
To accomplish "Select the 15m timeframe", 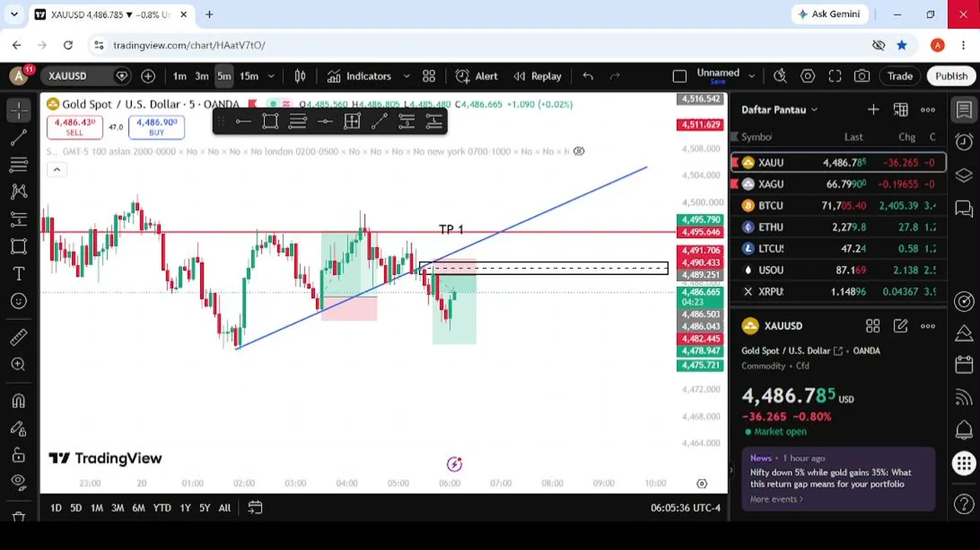I will (249, 76).
